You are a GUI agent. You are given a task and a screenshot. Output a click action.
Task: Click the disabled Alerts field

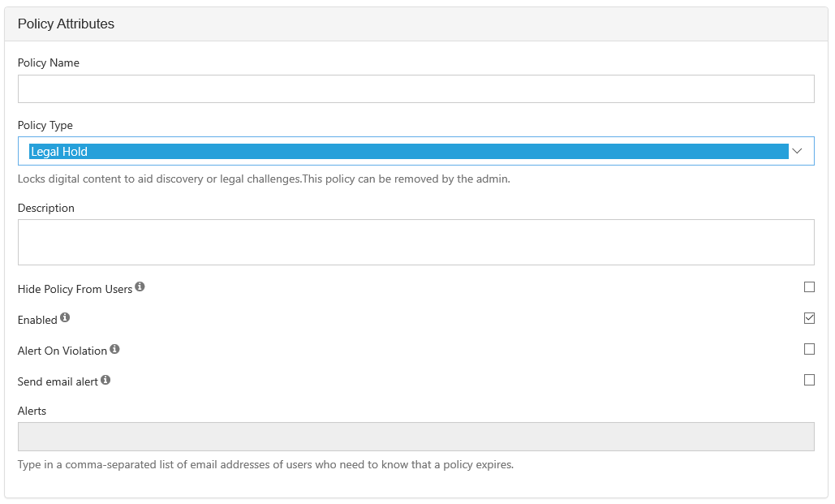415,436
